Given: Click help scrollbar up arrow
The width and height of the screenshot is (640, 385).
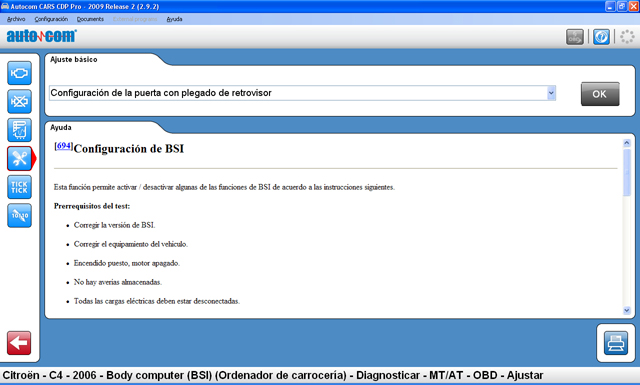Looking at the screenshot, I should pos(627,143).
